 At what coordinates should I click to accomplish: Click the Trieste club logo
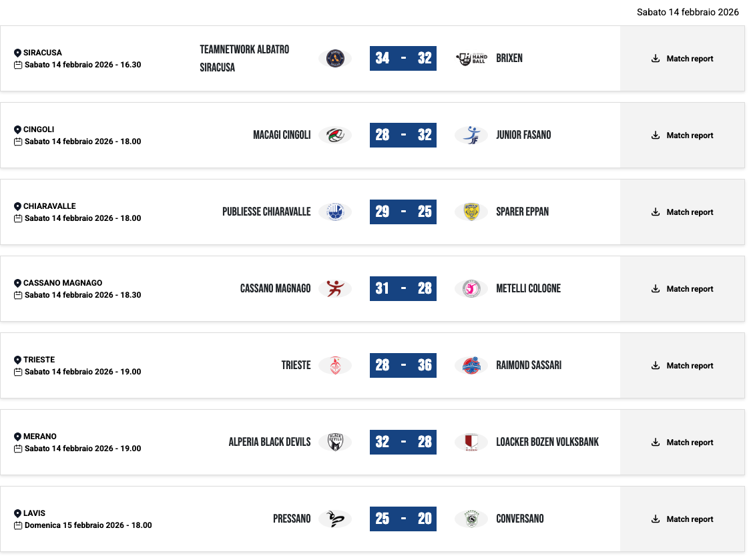click(334, 365)
